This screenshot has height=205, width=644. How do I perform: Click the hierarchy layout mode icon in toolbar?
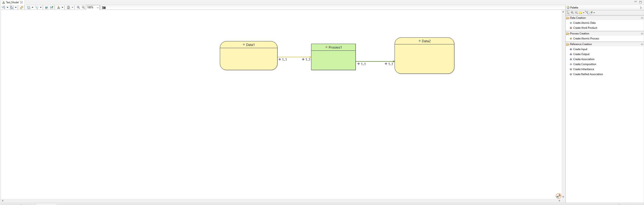pos(58,8)
